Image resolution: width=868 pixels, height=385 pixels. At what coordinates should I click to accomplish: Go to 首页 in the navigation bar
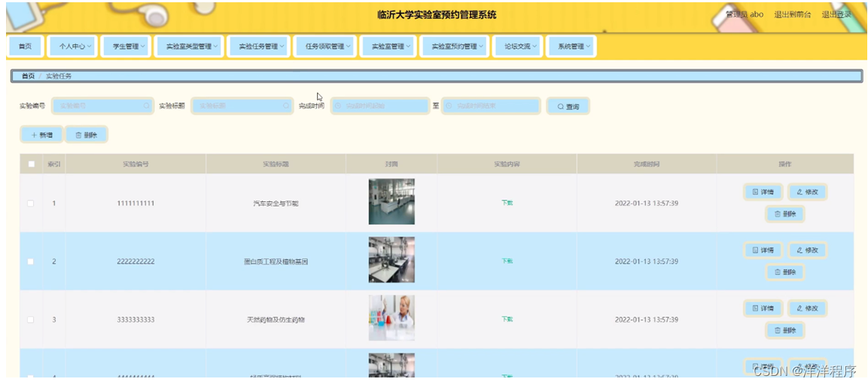pyautogui.click(x=25, y=47)
